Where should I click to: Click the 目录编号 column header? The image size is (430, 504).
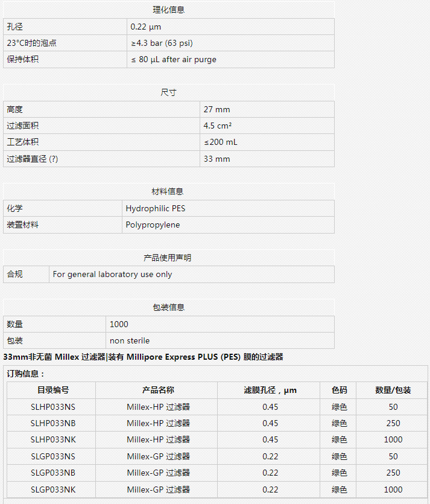[53, 390]
